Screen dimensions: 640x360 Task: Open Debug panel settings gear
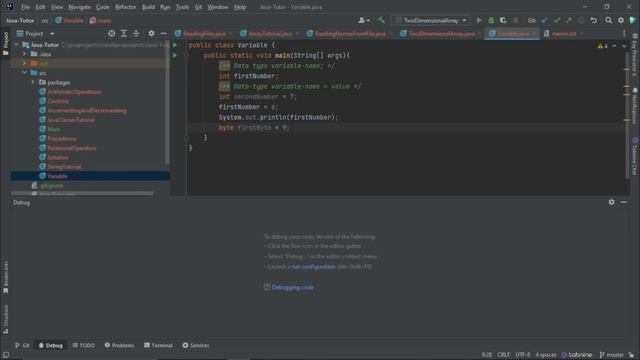tap(611, 202)
